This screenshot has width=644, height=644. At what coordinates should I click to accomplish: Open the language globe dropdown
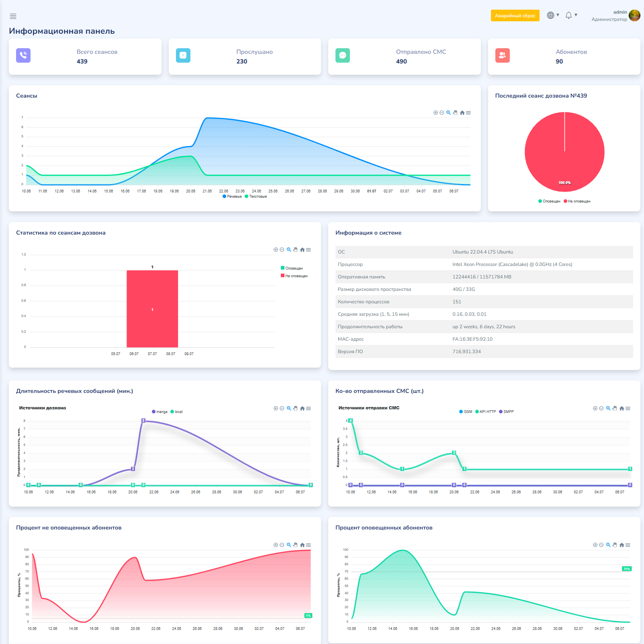[x=553, y=15]
